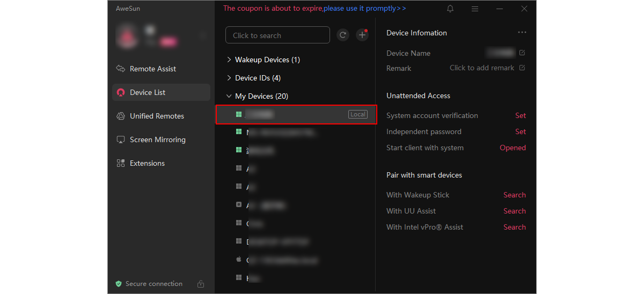Click the Local tag badge
This screenshot has width=644, height=294.
pos(358,114)
